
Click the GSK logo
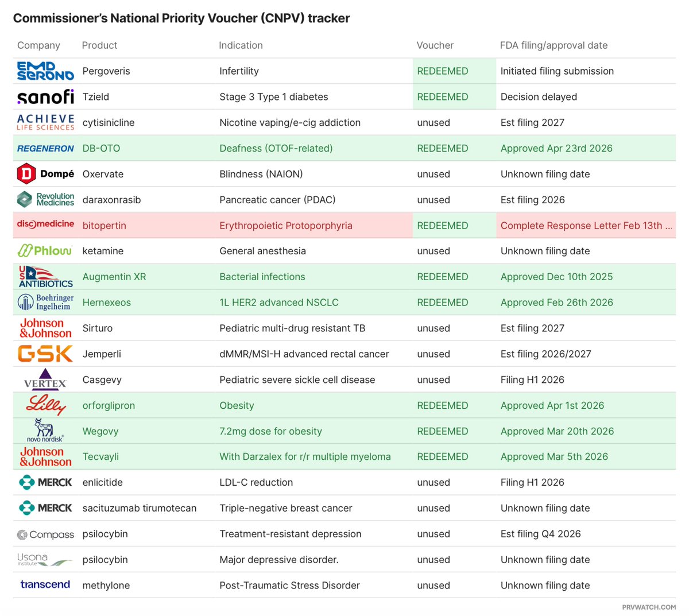tap(45, 354)
